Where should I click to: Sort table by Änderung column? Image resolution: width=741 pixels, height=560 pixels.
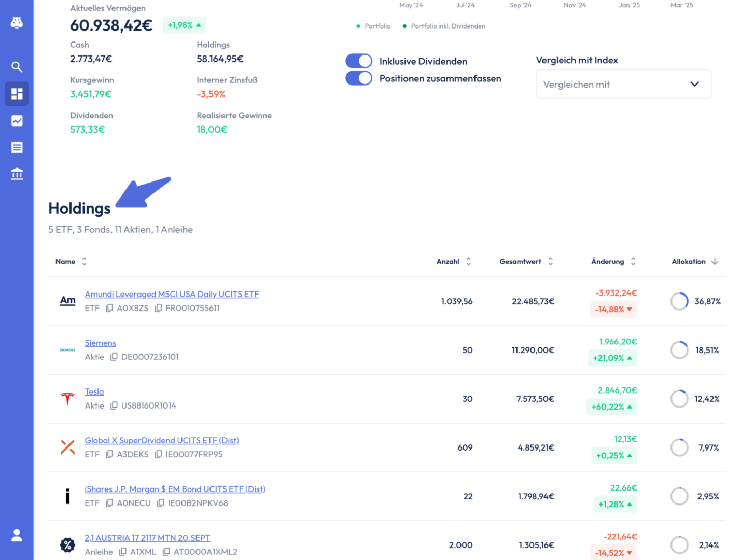pos(613,261)
